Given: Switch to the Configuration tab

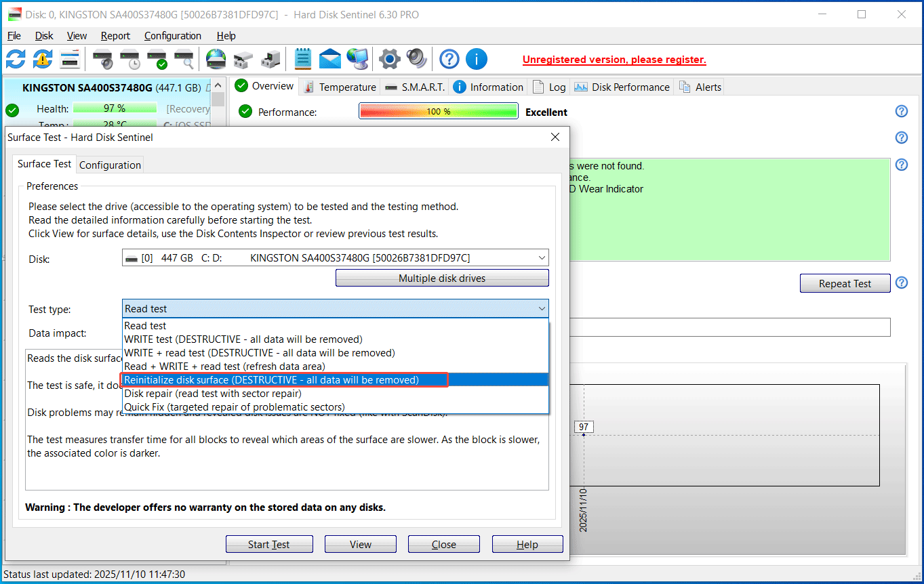Looking at the screenshot, I should [x=109, y=164].
